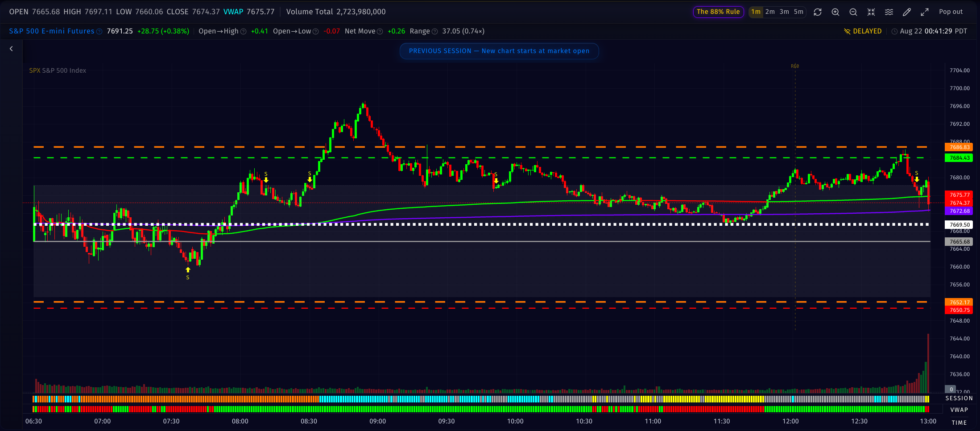
Task: Click the S arrow marker below 07:37 low
Action: click(188, 274)
